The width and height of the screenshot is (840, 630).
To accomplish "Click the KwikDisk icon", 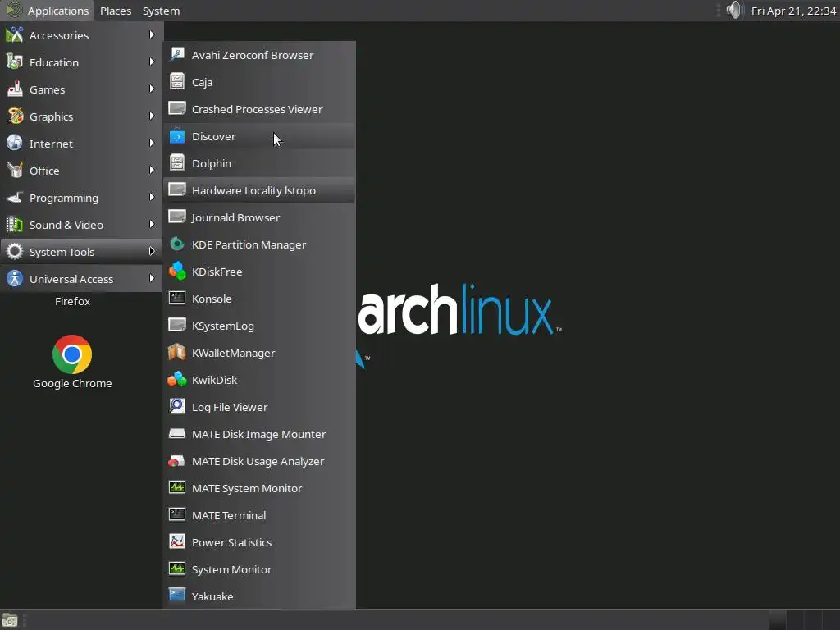I will click(177, 379).
